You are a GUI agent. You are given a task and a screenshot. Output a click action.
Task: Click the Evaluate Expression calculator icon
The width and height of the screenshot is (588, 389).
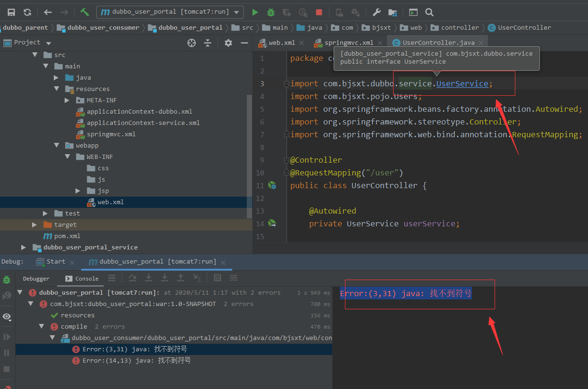218,278
